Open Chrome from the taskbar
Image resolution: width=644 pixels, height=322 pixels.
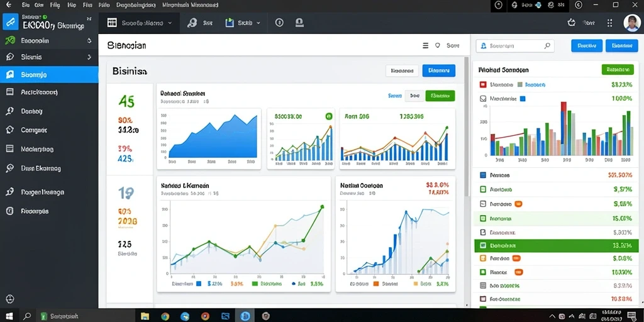pyautogui.click(x=165, y=316)
